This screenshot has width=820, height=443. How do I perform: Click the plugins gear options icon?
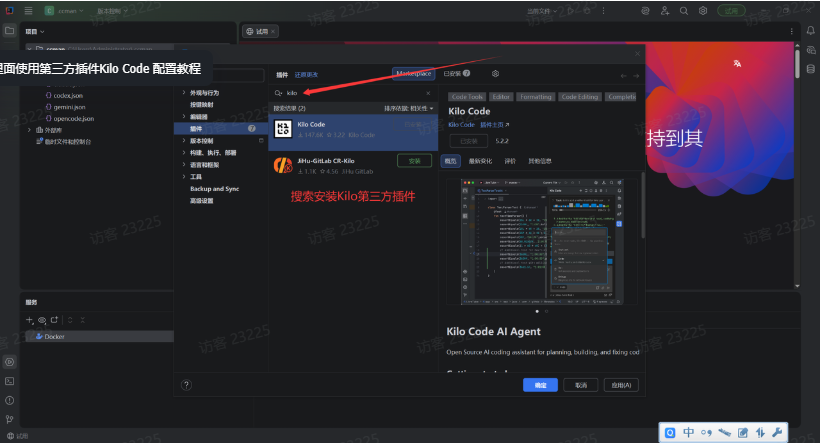pos(495,74)
